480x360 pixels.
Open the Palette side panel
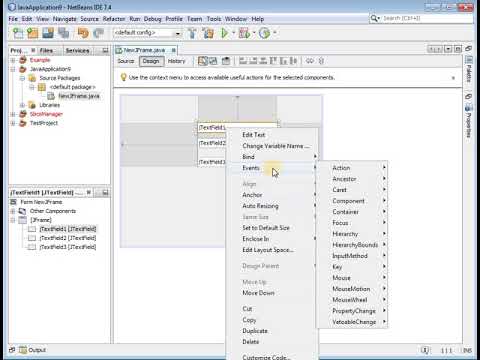468,69
